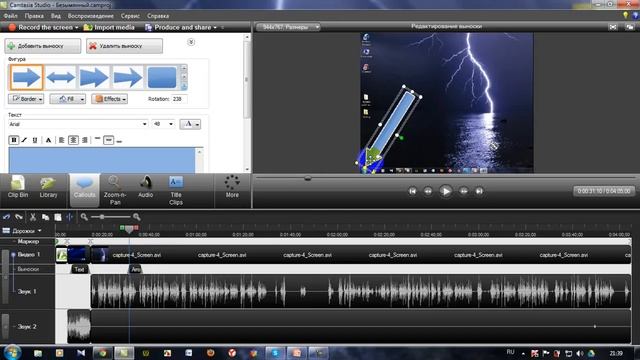
Task: Click the Copy icon on the timeline toolbar
Action: 45,217
